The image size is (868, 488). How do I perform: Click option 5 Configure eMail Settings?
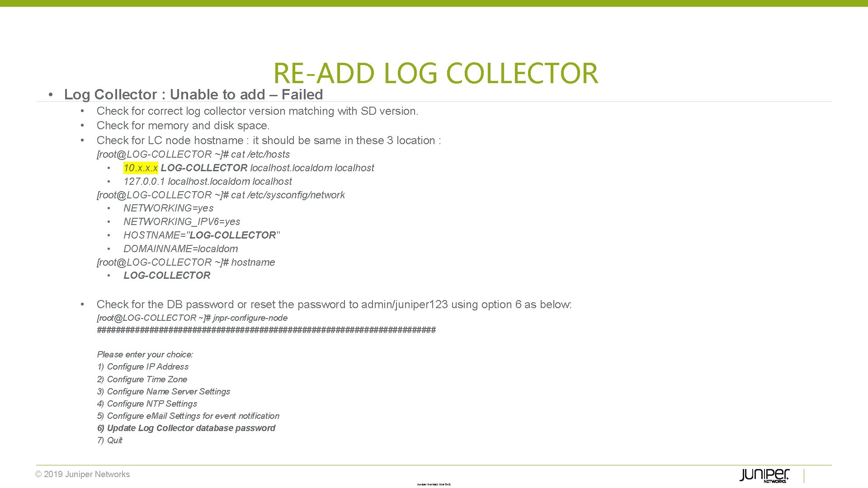(x=187, y=416)
